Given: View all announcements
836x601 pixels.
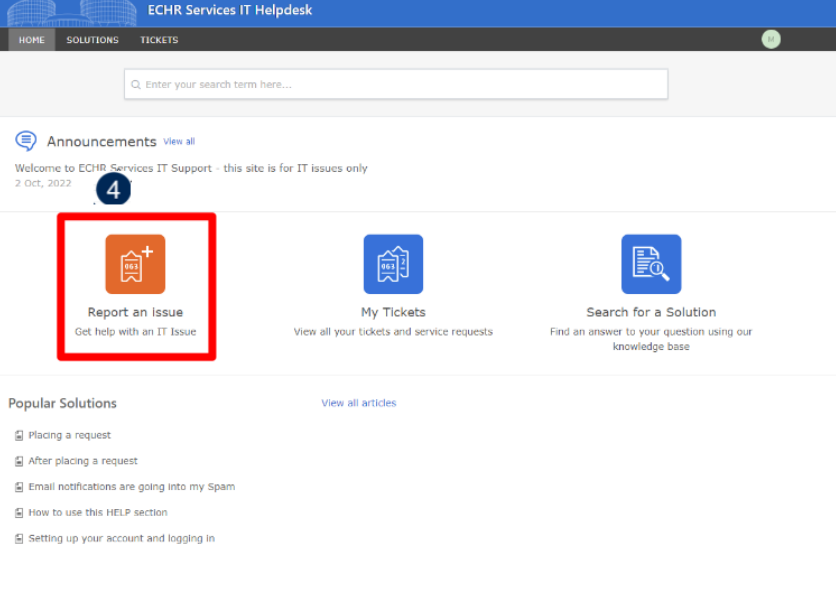Looking at the screenshot, I should pyautogui.click(x=179, y=141).
